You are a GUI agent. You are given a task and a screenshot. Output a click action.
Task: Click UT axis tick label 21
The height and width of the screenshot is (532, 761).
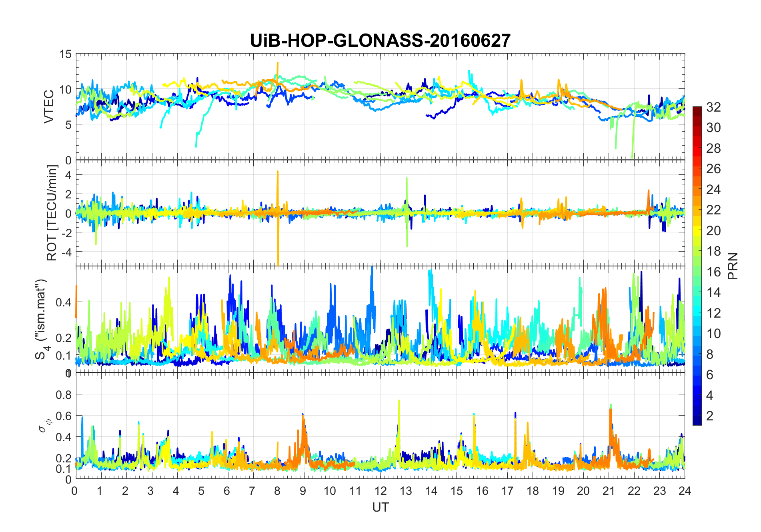point(609,491)
